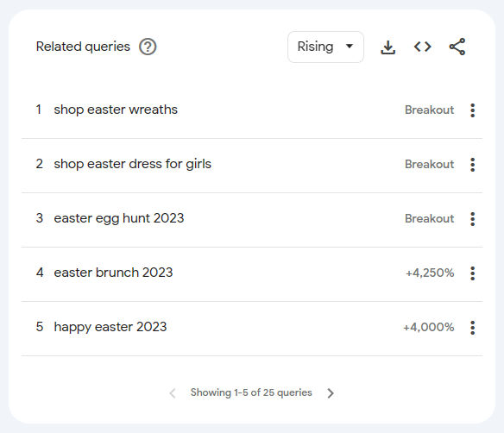The image size is (504, 433).
Task: Open the Related queries help icon
Action: pos(148,47)
